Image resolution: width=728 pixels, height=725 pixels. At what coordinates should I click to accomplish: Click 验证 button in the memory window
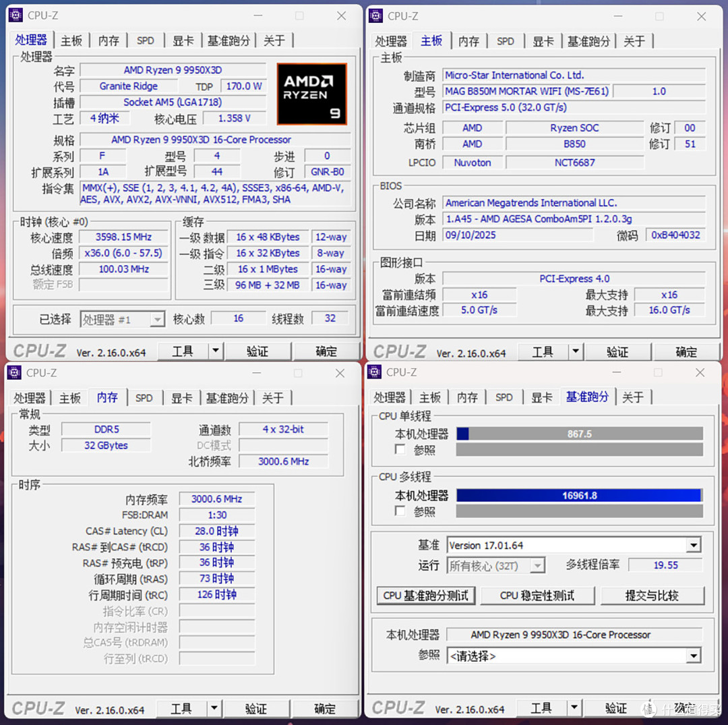pyautogui.click(x=256, y=709)
